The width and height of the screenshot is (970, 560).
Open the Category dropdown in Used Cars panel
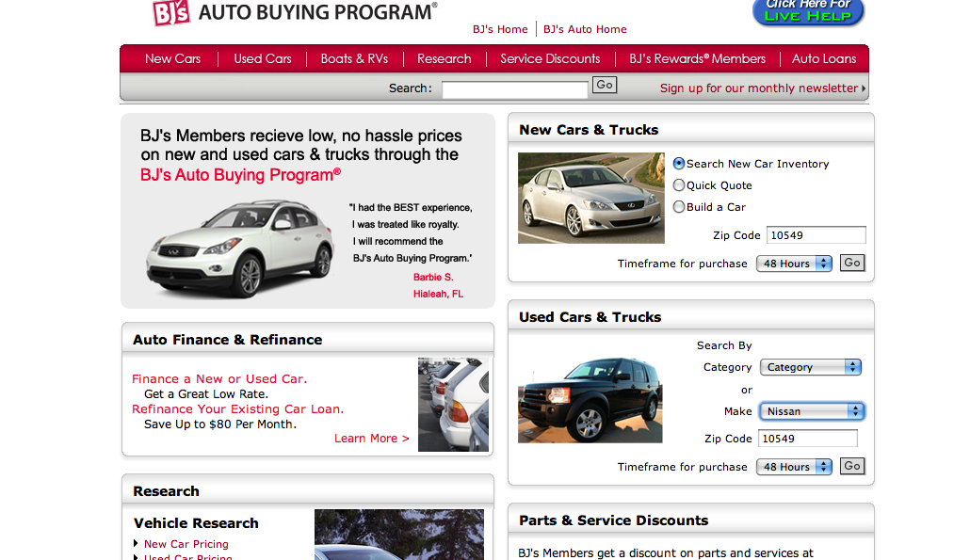810,367
